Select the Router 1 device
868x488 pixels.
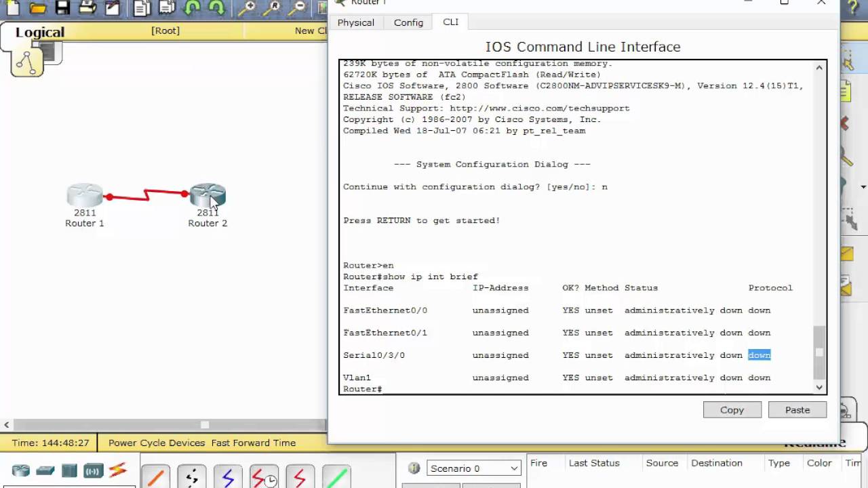tap(85, 197)
